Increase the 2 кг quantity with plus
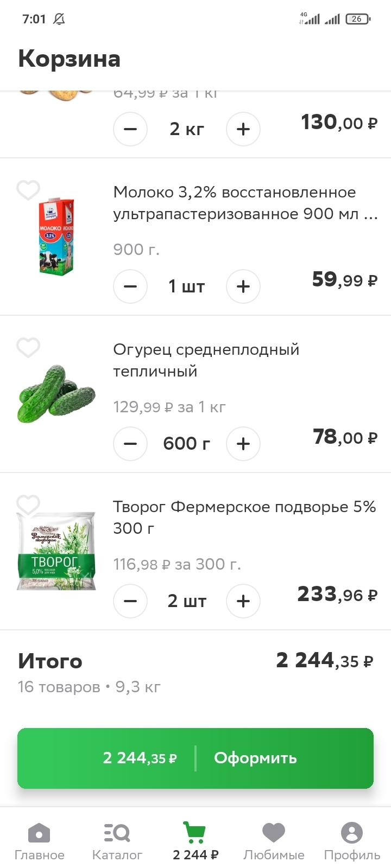This screenshot has height=868, width=391. click(243, 129)
